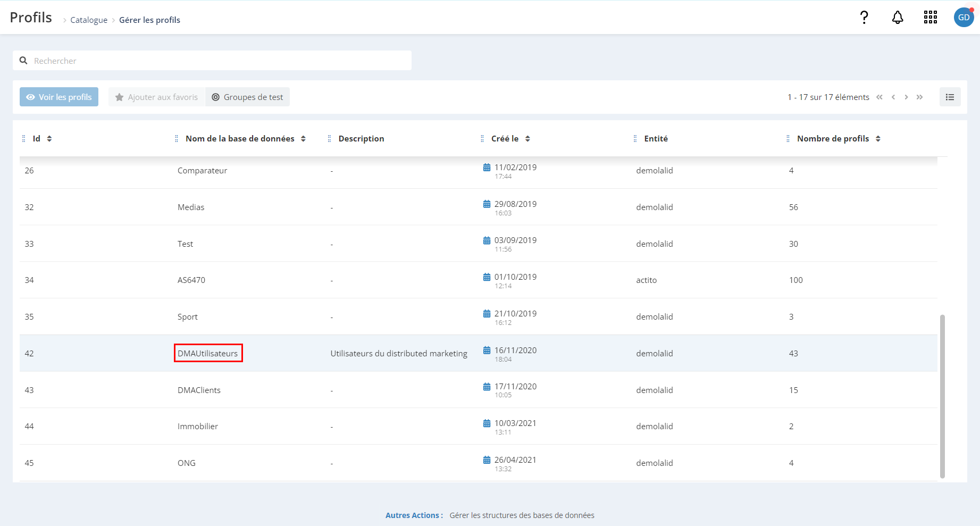The image size is (980, 526).
Task: Click the table vertical scrollbar
Action: pos(942,396)
